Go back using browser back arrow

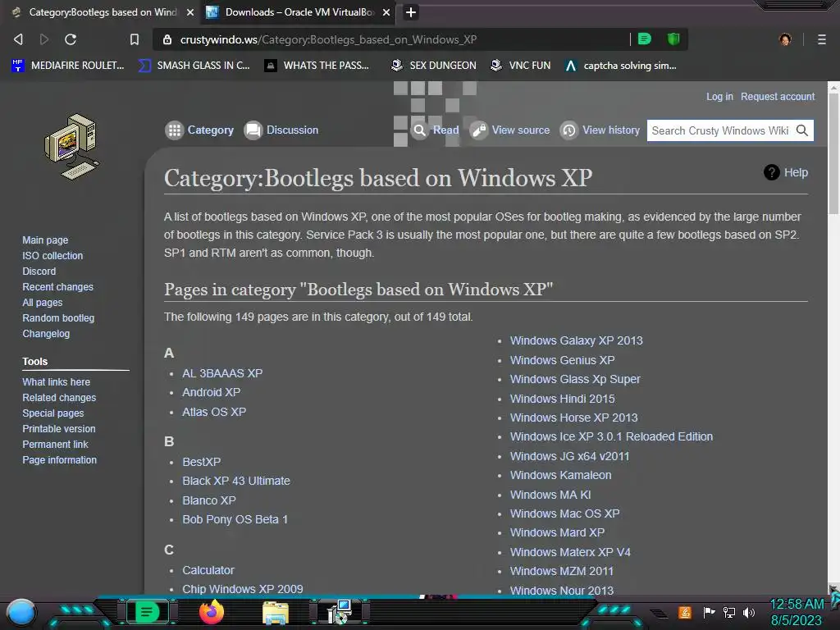point(18,39)
